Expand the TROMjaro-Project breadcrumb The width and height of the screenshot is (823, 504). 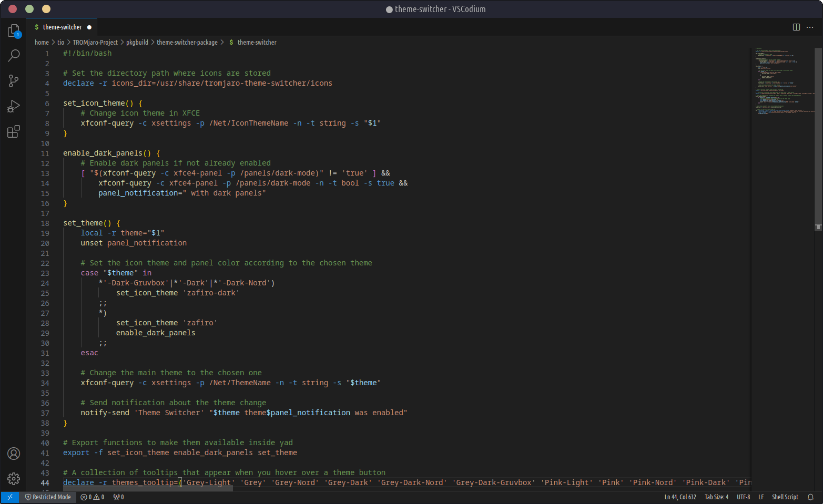(x=95, y=43)
